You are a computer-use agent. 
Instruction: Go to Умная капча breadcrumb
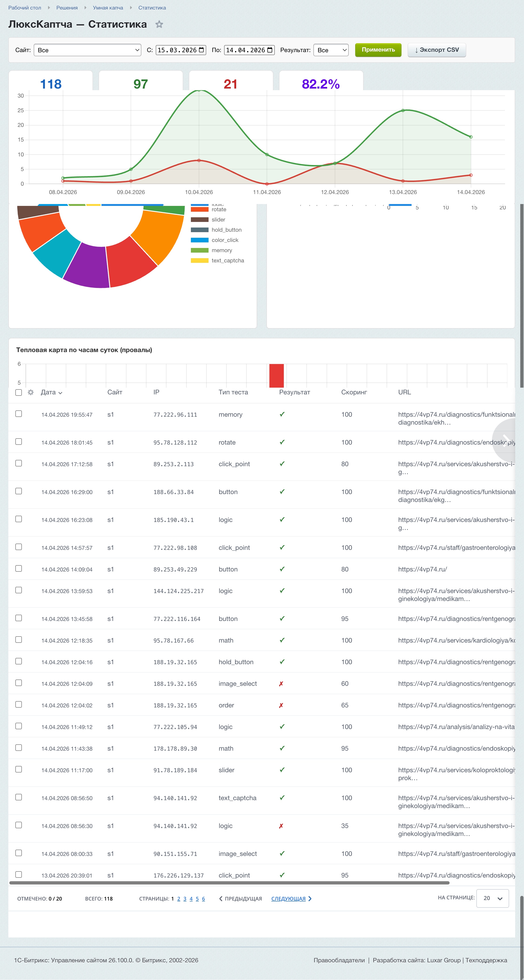[108, 8]
